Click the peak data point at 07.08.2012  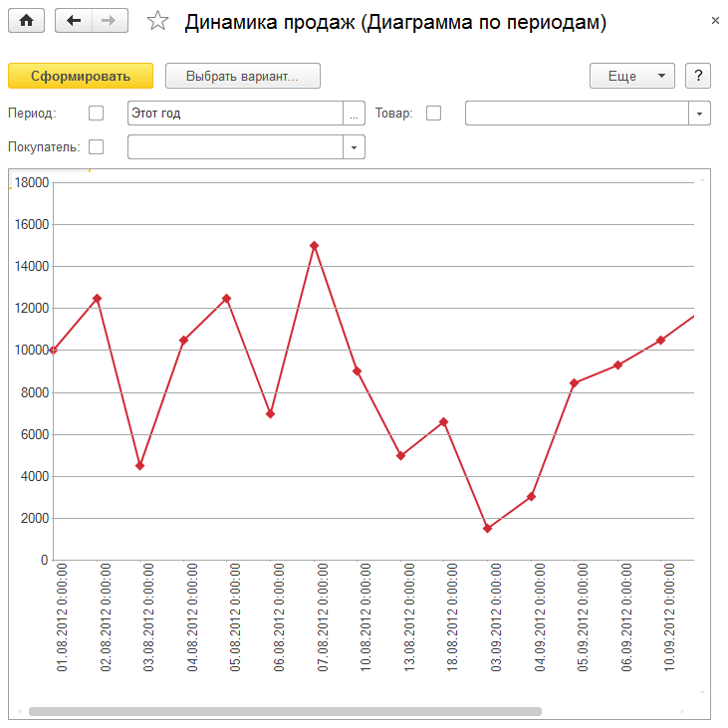pos(314,245)
